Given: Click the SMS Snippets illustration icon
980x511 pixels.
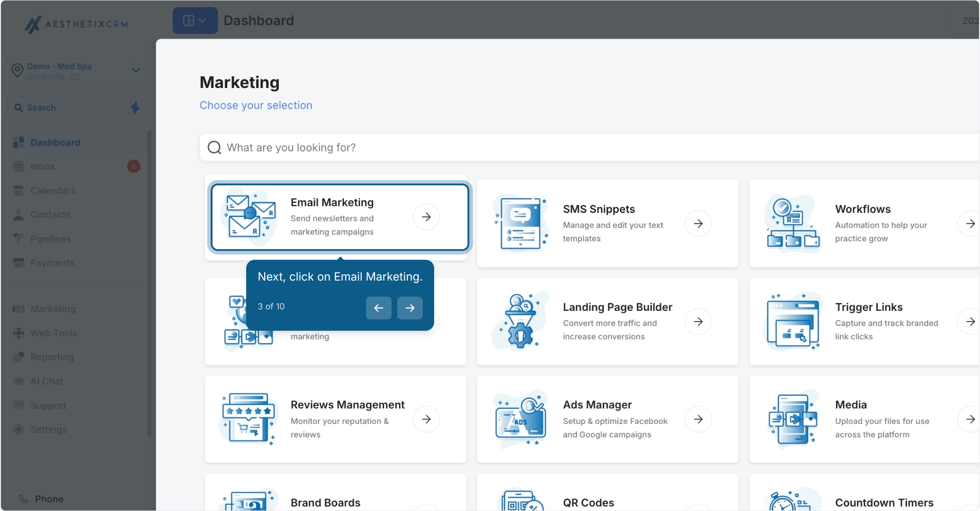Looking at the screenshot, I should [x=521, y=223].
